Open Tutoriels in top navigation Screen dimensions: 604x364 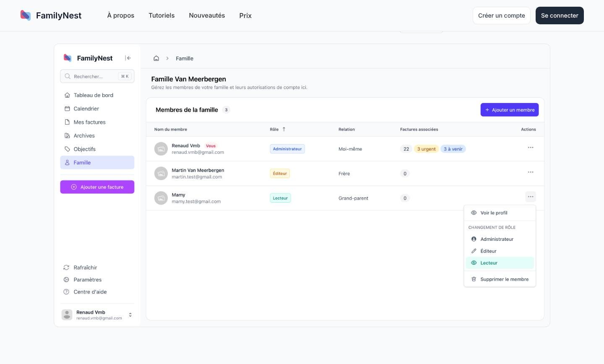[161, 15]
